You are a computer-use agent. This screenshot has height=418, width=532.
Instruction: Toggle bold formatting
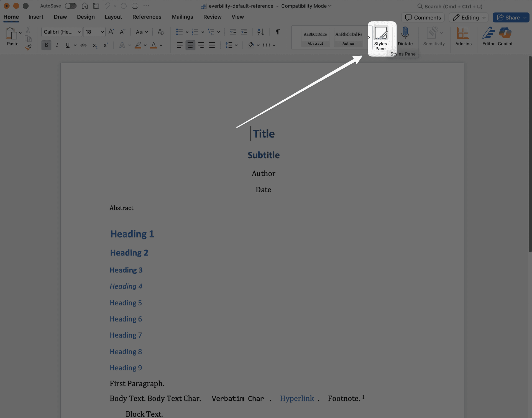click(x=46, y=45)
